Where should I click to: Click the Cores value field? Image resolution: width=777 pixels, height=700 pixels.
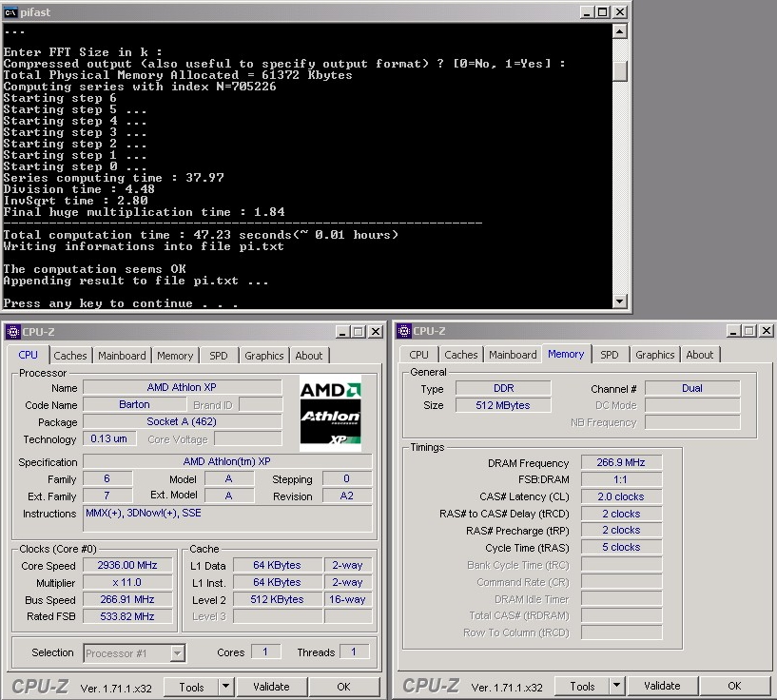[x=265, y=651]
